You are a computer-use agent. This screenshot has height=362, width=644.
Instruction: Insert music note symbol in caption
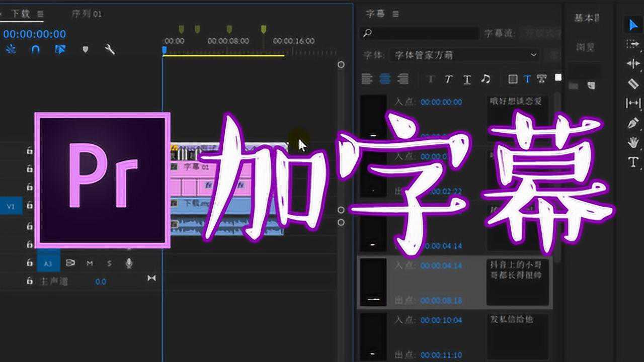point(486,79)
